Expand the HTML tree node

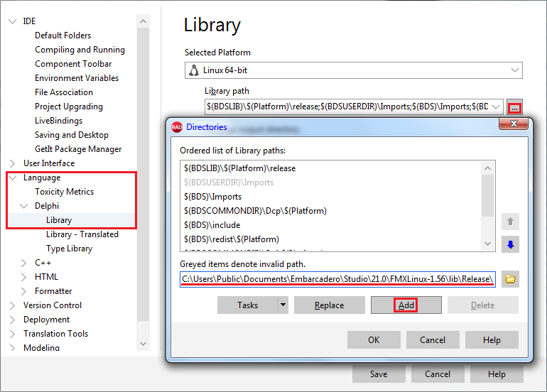coord(23,277)
